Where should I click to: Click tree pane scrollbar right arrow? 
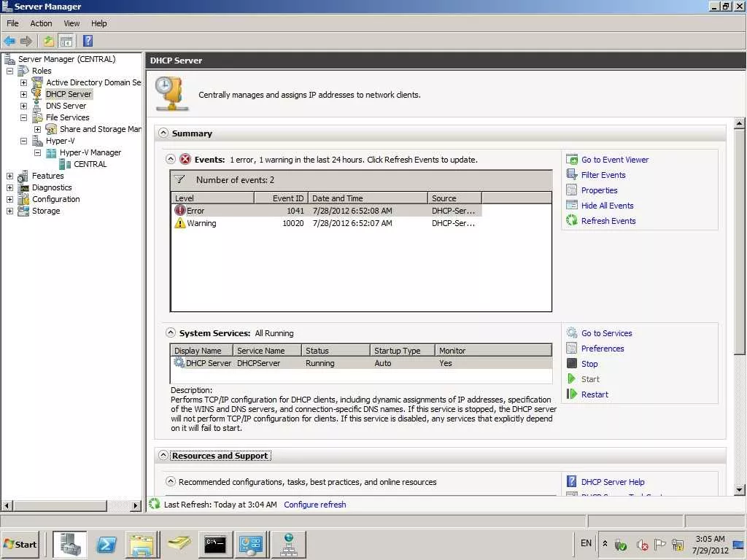click(136, 505)
